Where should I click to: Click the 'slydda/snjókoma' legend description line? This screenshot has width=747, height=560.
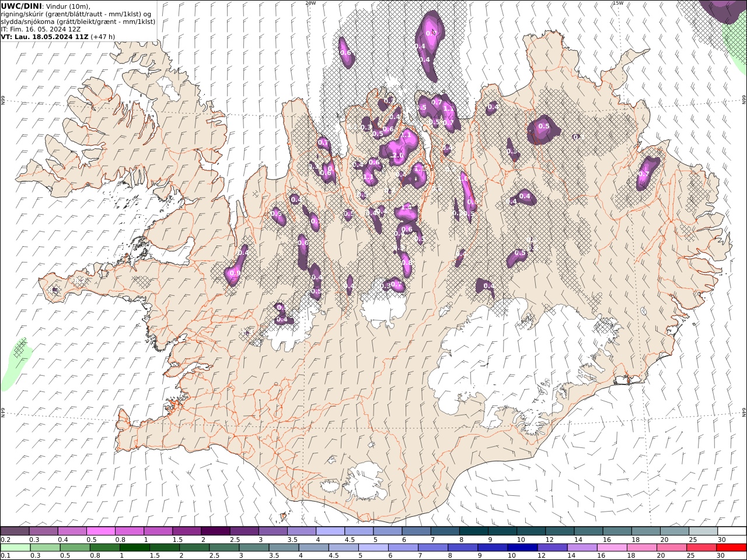coord(78,22)
